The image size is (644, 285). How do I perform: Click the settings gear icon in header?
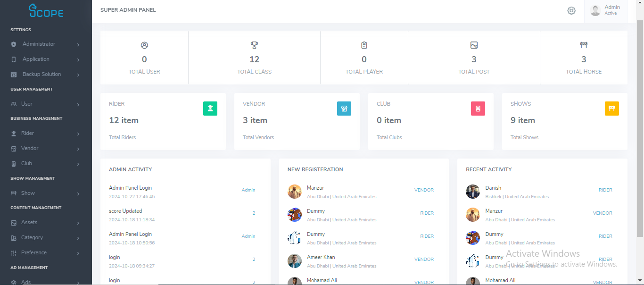(x=571, y=10)
